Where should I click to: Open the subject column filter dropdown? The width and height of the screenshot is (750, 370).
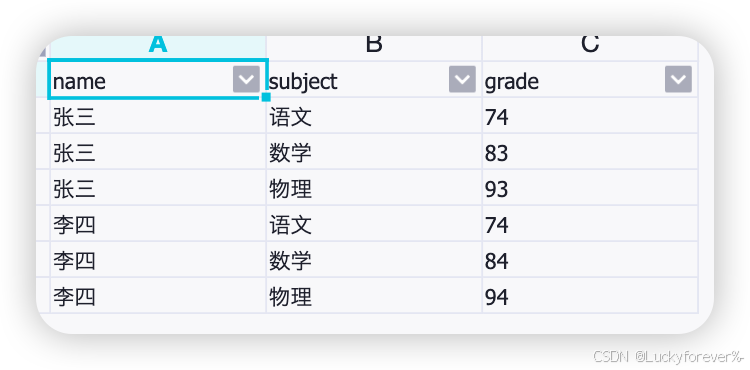tap(462, 79)
